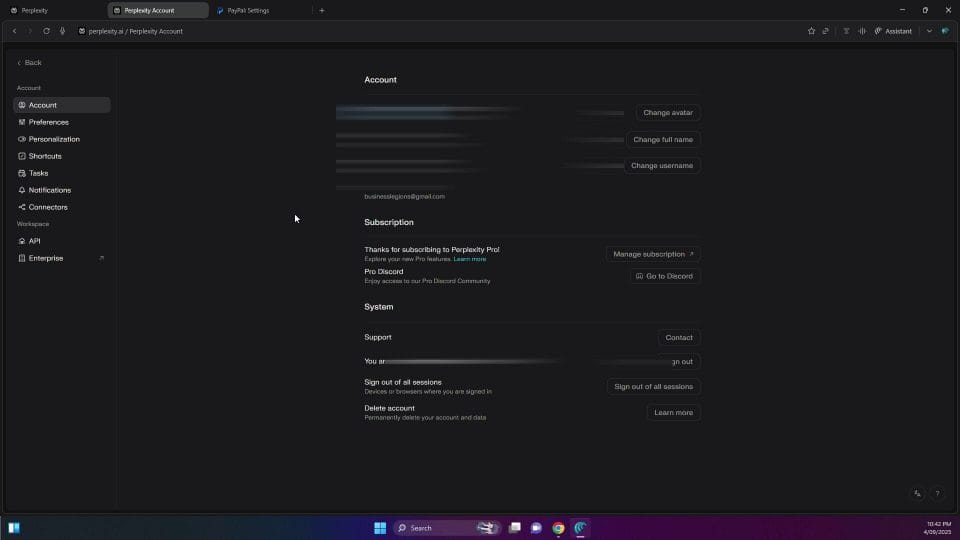This screenshot has height=540, width=960.
Task: Open Notifications settings
Action: [50, 190]
